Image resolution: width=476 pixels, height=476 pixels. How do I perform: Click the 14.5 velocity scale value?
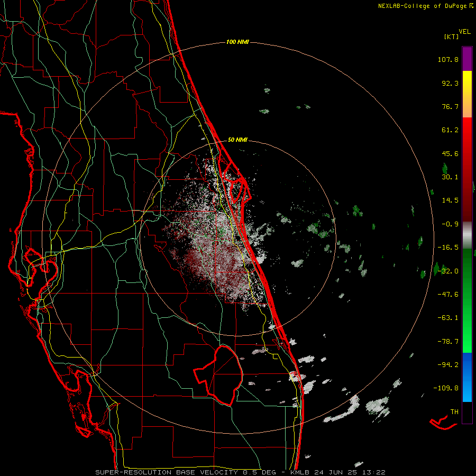pyautogui.click(x=450, y=200)
